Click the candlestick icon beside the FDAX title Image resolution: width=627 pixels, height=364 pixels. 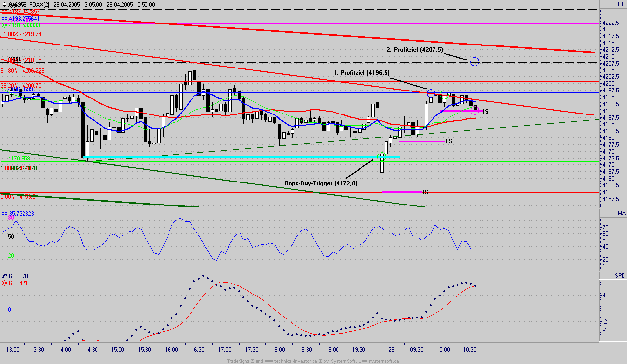4,4
